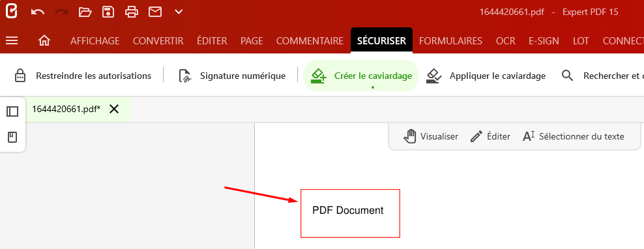Click the search magnifier icon

567,76
